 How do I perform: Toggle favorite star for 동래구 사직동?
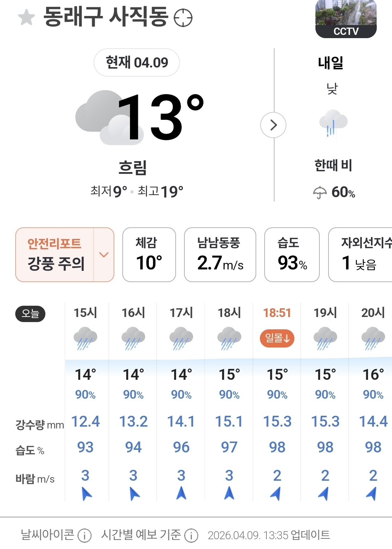coord(26,17)
